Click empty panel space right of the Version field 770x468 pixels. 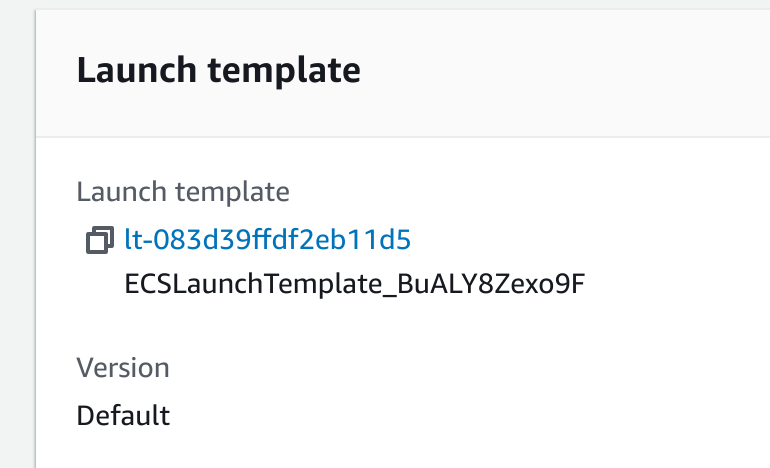coord(500,390)
